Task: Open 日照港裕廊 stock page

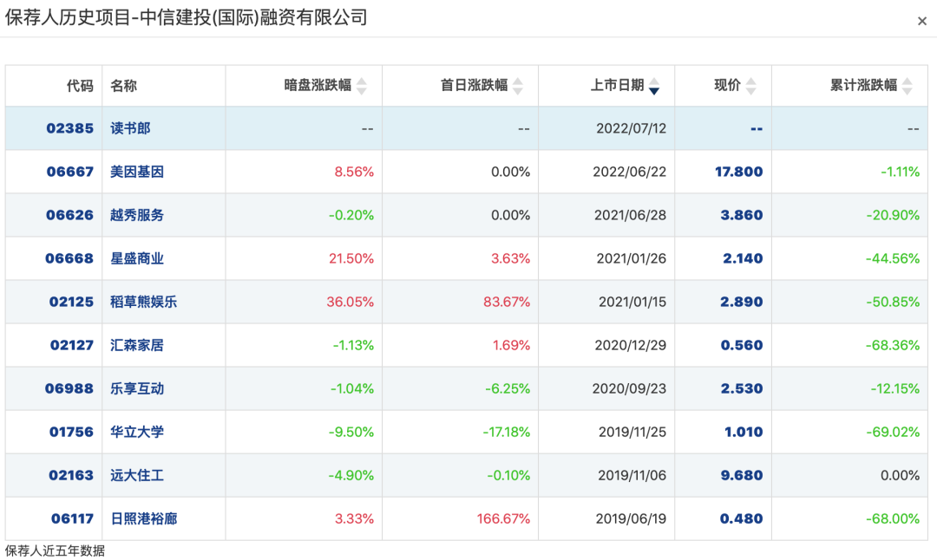Action: (143, 518)
